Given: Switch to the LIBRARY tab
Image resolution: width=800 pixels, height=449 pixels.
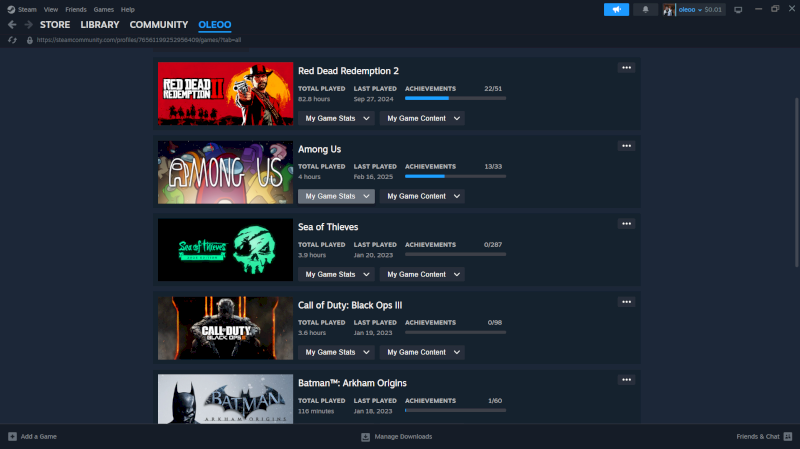Looking at the screenshot, I should (99, 24).
